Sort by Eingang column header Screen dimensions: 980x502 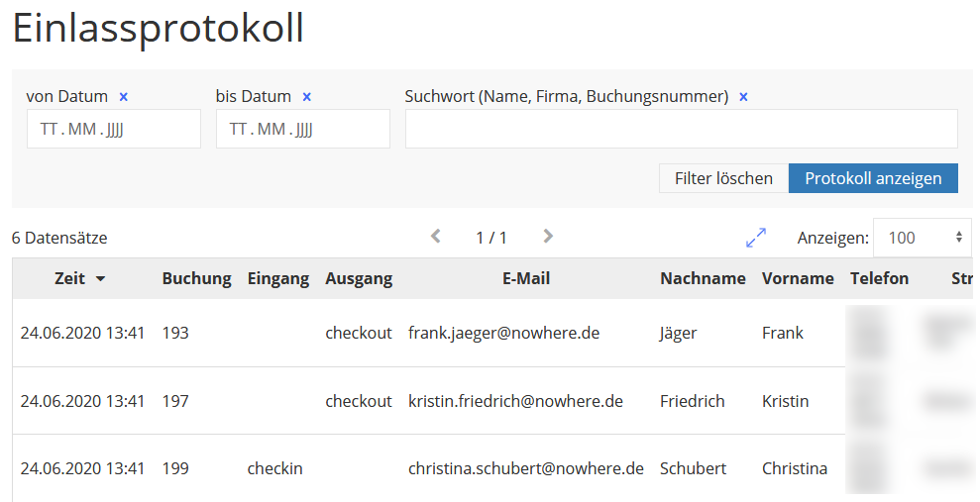(x=277, y=279)
